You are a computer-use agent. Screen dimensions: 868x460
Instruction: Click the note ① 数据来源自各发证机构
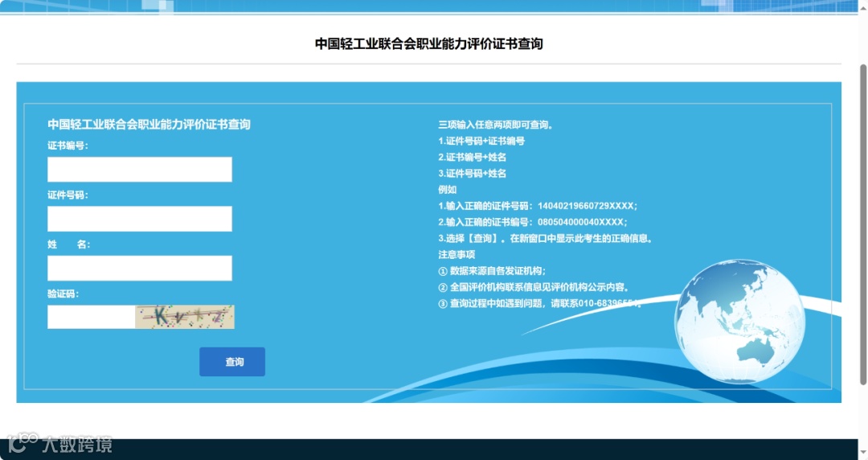[492, 271]
